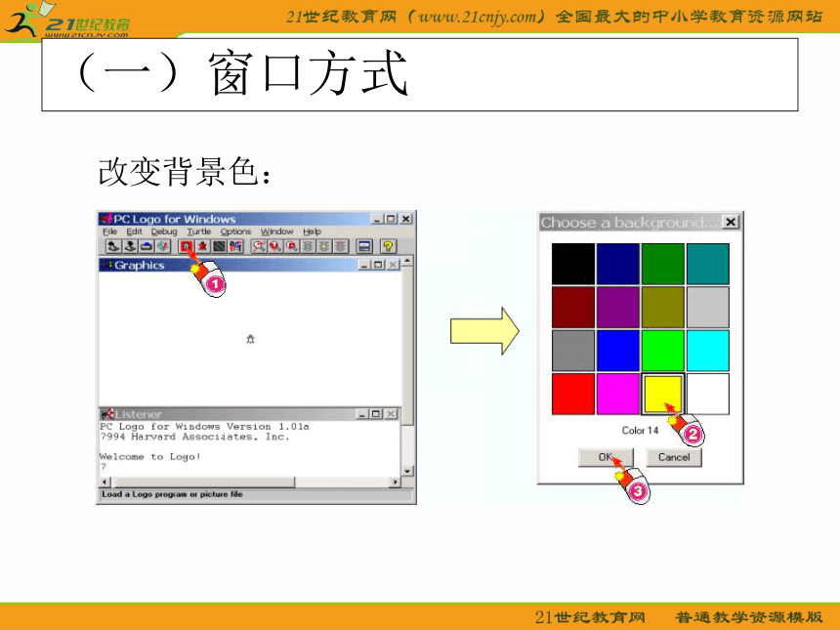The height and width of the screenshot is (630, 840).
Task: Pick the black color swatch
Action: pos(573,264)
